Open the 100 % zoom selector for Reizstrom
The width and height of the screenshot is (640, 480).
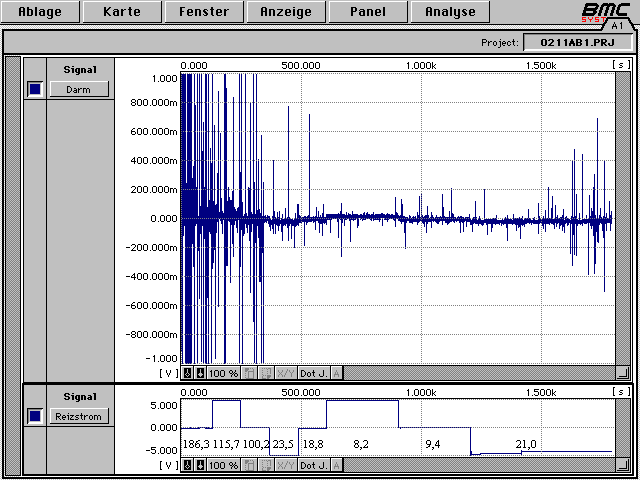pos(223,465)
